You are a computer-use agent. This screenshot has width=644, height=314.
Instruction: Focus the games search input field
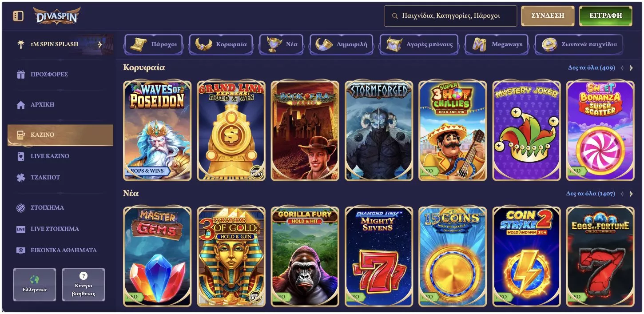tap(450, 16)
